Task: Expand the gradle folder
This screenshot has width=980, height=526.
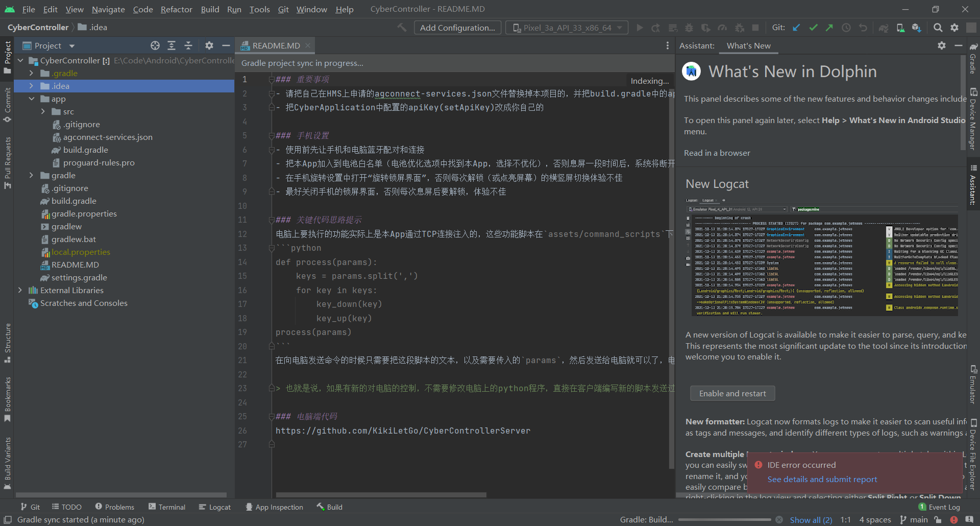Action: click(32, 175)
